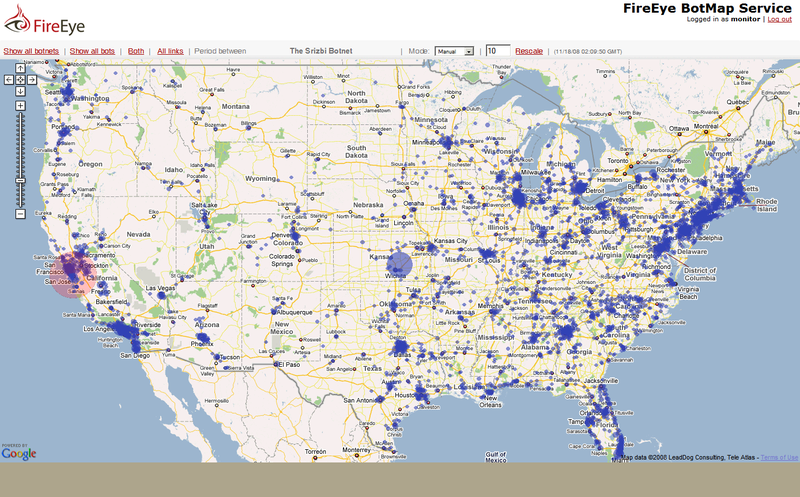The height and width of the screenshot is (497, 800).
Task: Click the Log out link
Action: pos(780,19)
